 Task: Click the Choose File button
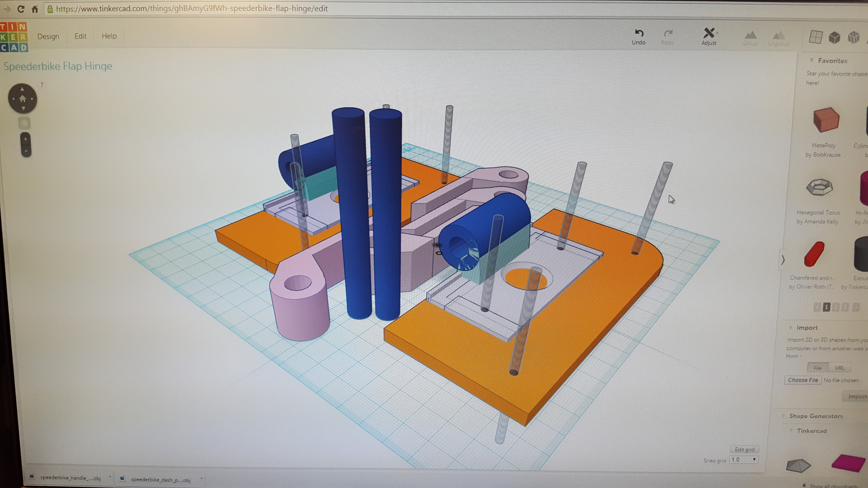click(x=803, y=380)
